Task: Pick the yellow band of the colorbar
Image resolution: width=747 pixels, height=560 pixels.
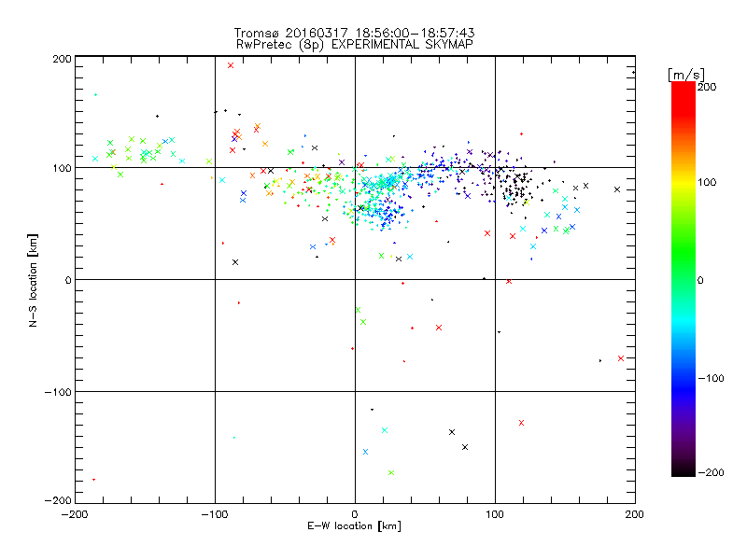Action: [684, 183]
